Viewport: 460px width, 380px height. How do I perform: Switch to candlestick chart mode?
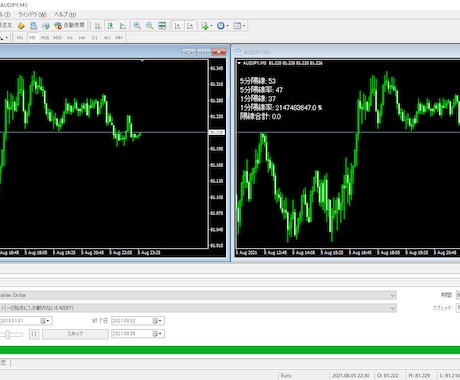tap(110, 26)
